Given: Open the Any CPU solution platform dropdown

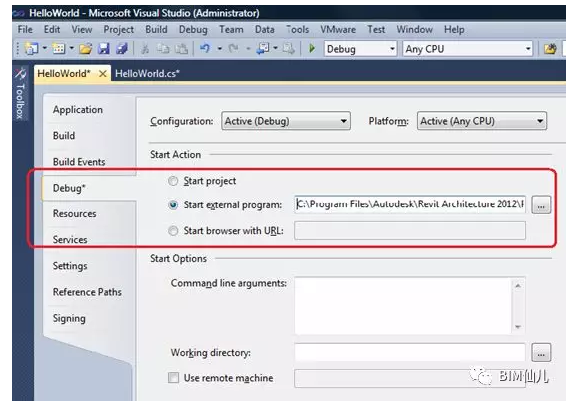Looking at the screenshot, I should tap(468, 49).
